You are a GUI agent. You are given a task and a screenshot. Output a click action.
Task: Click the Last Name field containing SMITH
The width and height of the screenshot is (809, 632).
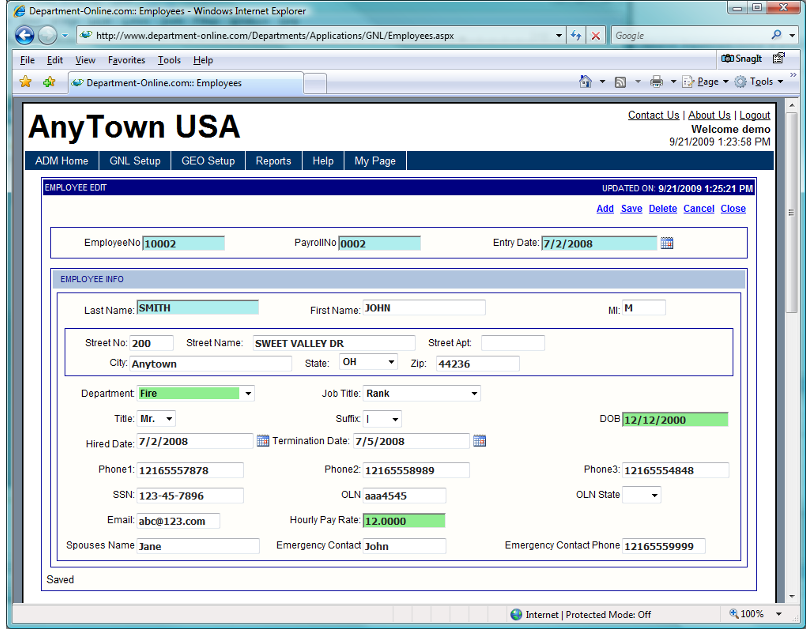(198, 308)
